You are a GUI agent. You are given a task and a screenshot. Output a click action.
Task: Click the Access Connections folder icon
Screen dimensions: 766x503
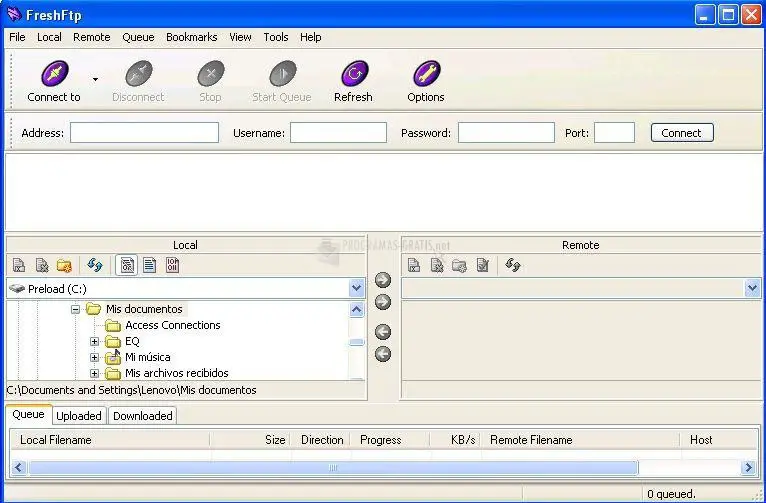tap(113, 325)
